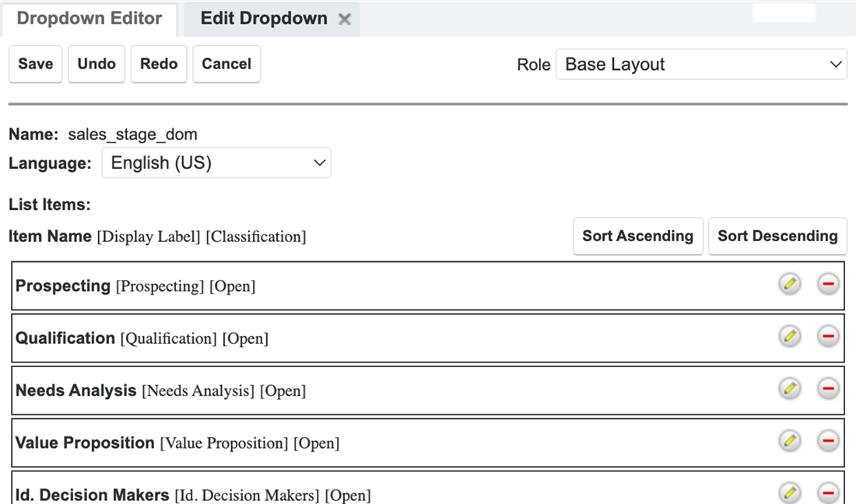Expand the Language dropdown
The width and height of the screenshot is (856, 504).
[216, 163]
